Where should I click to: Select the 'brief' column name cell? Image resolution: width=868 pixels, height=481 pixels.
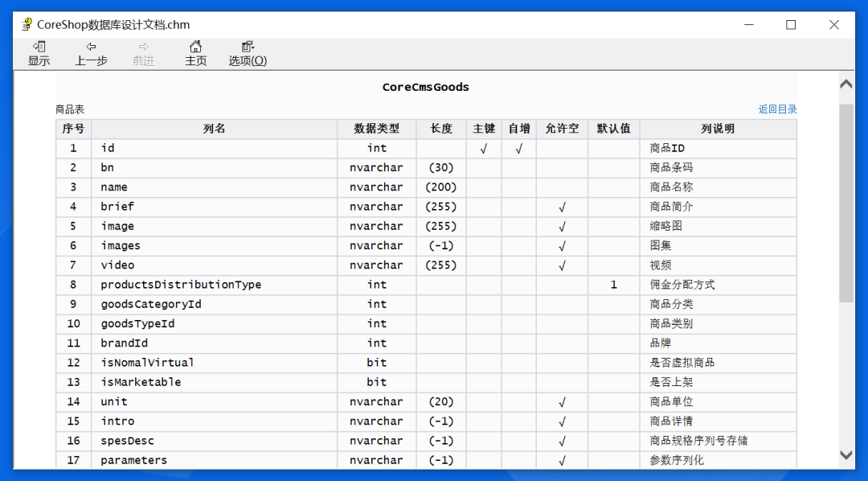click(215, 207)
